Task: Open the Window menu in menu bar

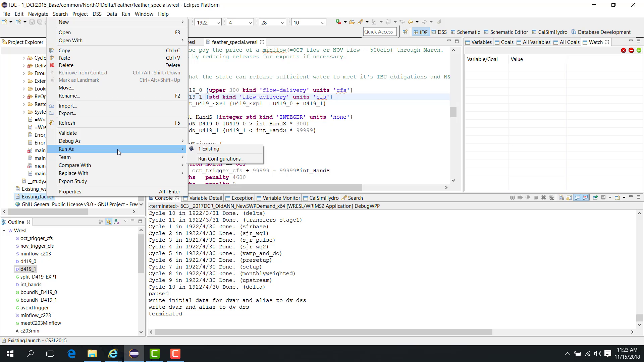Action: click(x=144, y=14)
